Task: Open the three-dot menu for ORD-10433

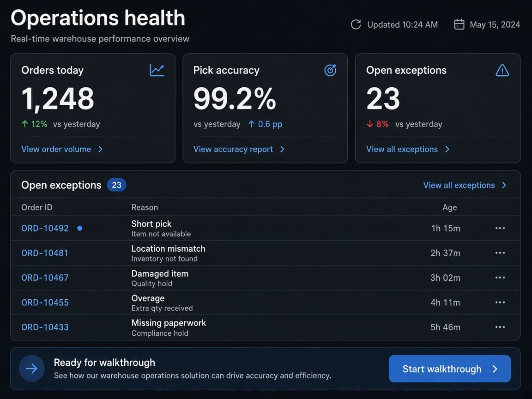Action: [500, 327]
